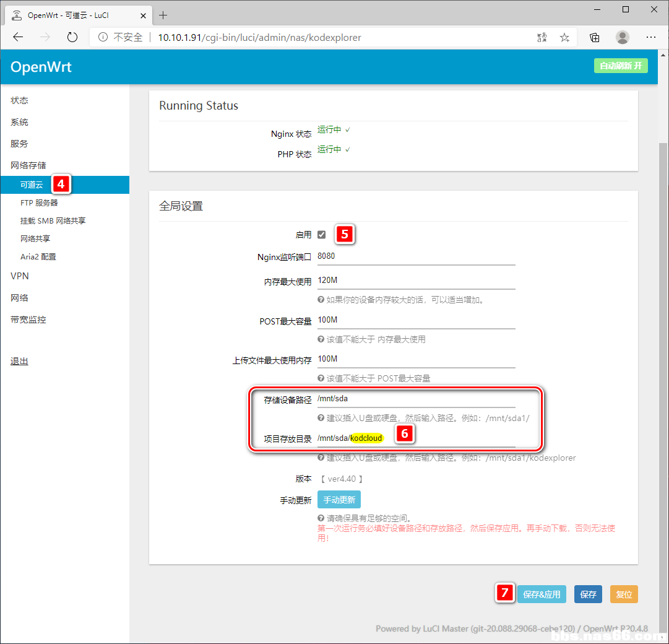Click help icon beside 请确保具有足够的空间
Image resolution: width=669 pixels, height=644 pixels.
click(321, 518)
